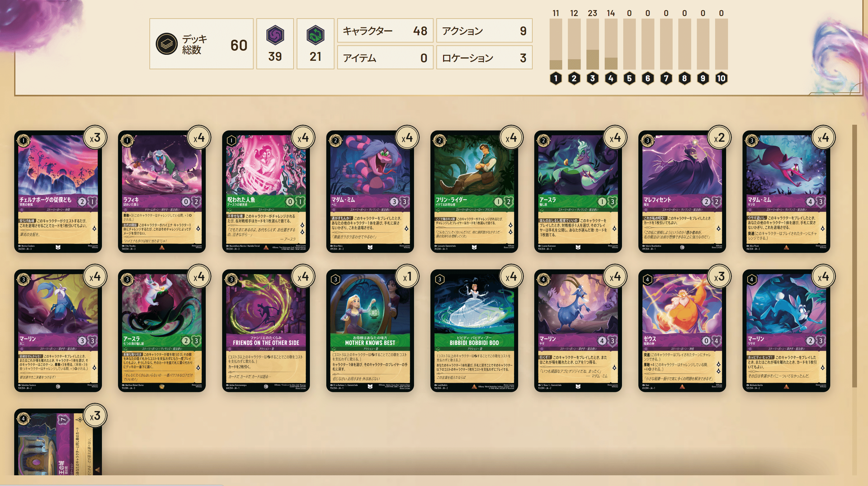Open the Bibbidi Bobbidi Boo card
The height and width of the screenshot is (486, 868).
click(x=474, y=330)
